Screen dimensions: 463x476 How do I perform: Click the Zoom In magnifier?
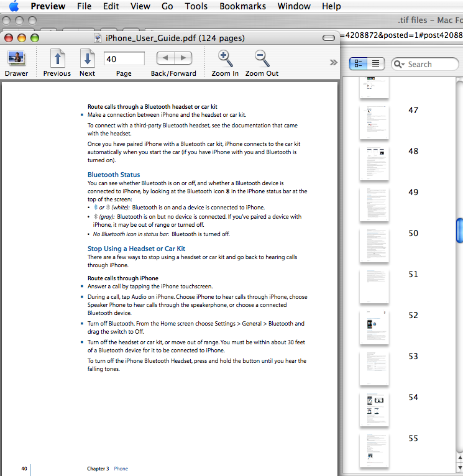click(x=225, y=58)
